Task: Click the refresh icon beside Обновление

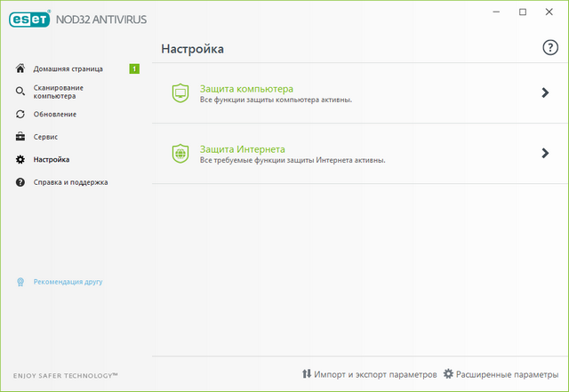Action: (20, 114)
